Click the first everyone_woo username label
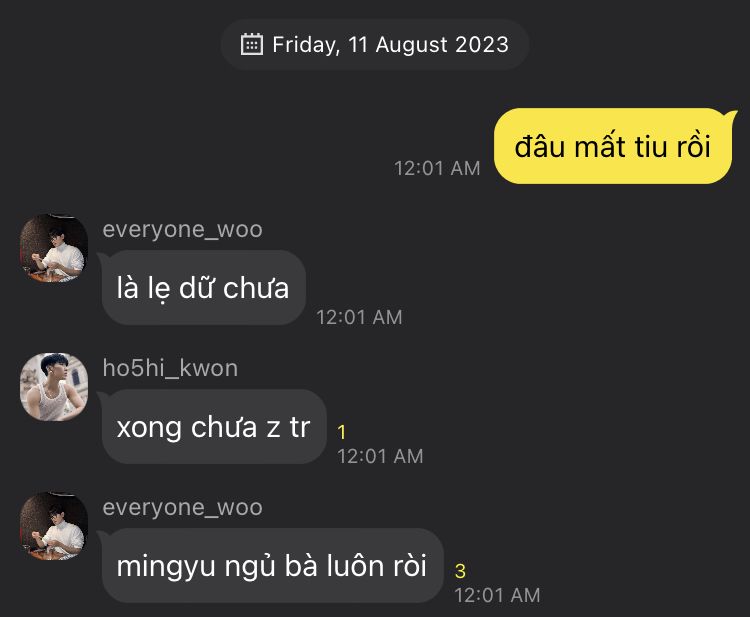 pyautogui.click(x=182, y=229)
